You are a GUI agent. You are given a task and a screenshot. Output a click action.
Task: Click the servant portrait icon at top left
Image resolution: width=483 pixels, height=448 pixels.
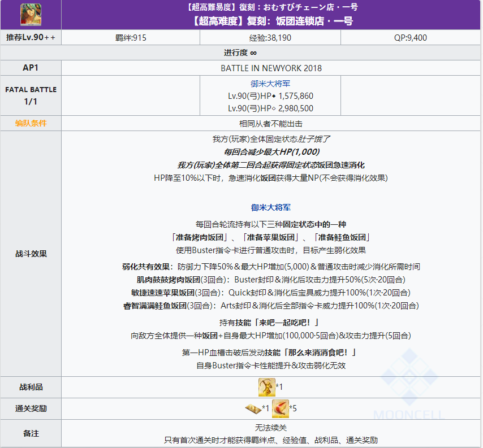tap(31, 14)
